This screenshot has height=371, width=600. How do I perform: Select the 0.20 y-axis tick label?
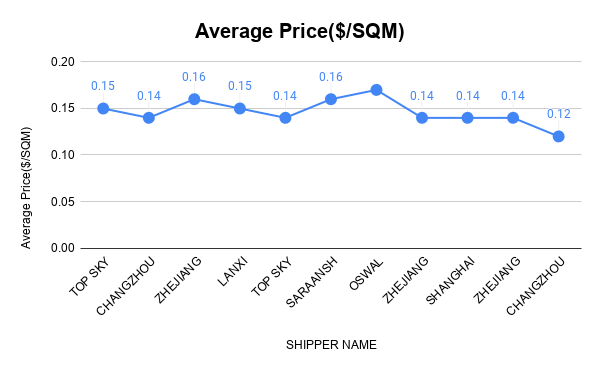pyautogui.click(x=63, y=62)
